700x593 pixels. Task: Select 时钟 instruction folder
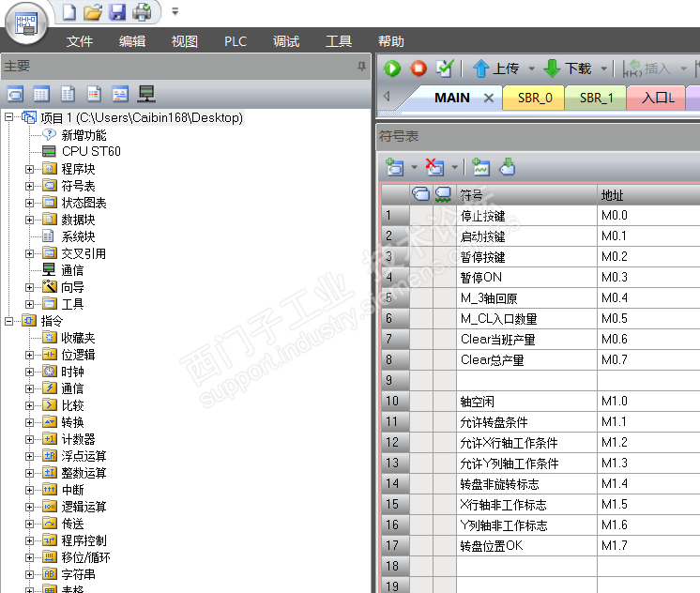[72, 372]
